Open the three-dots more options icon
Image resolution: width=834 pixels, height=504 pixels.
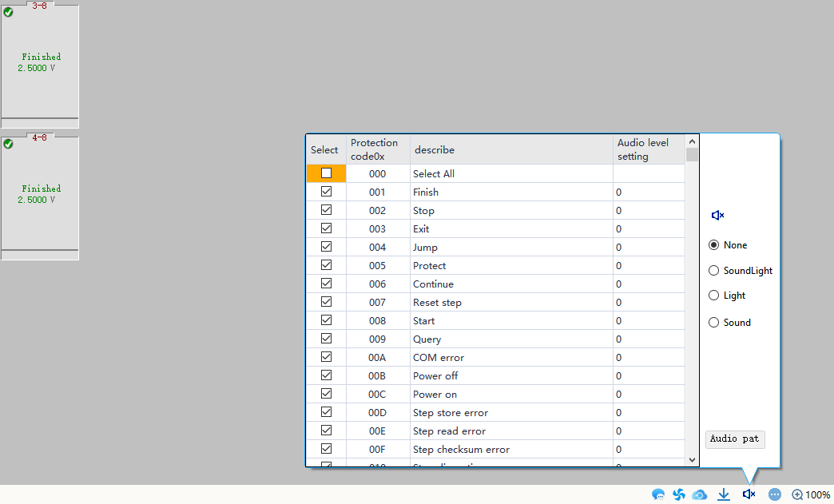click(774, 494)
